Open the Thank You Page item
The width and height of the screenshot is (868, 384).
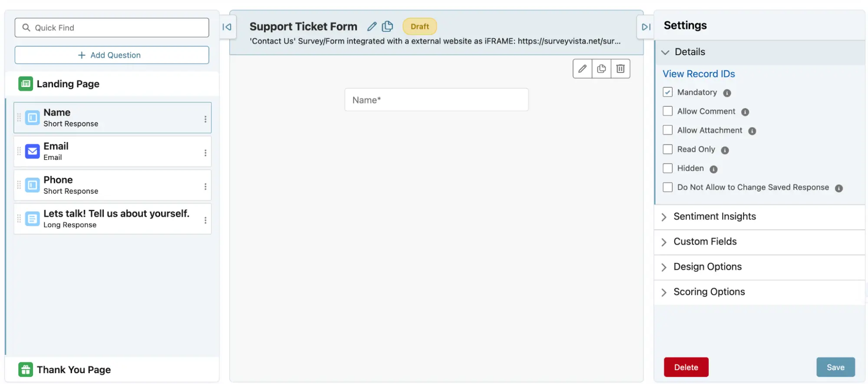click(x=73, y=370)
